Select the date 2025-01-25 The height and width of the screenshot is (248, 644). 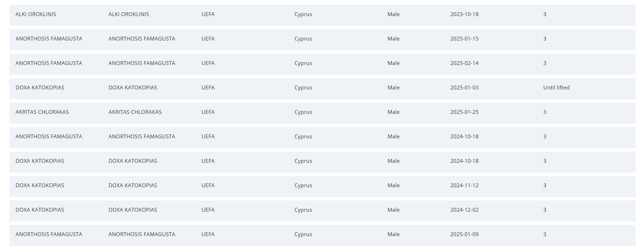tap(464, 112)
